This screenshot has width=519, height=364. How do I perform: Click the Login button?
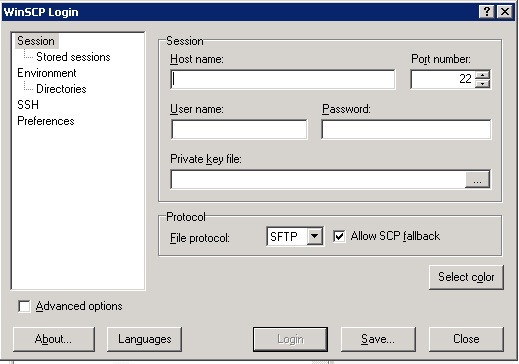[x=290, y=339]
